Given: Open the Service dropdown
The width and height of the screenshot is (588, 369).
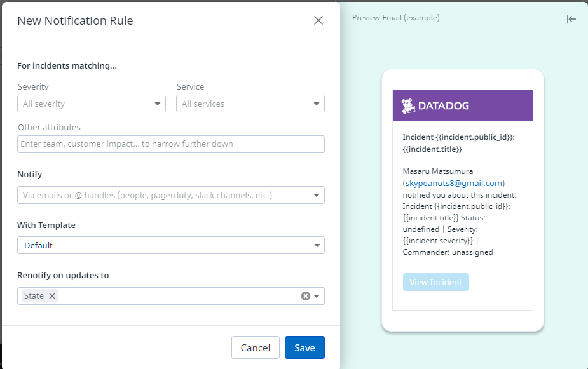Looking at the screenshot, I should click(317, 104).
